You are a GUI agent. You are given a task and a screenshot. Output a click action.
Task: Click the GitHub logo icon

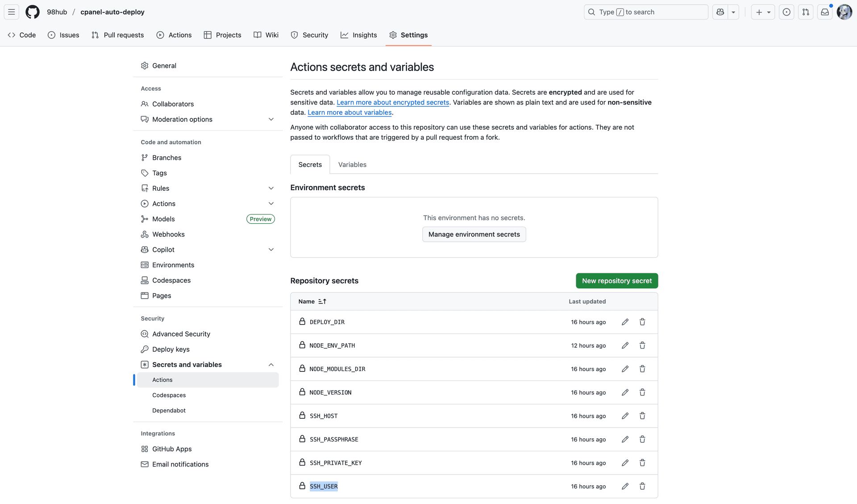coord(32,12)
